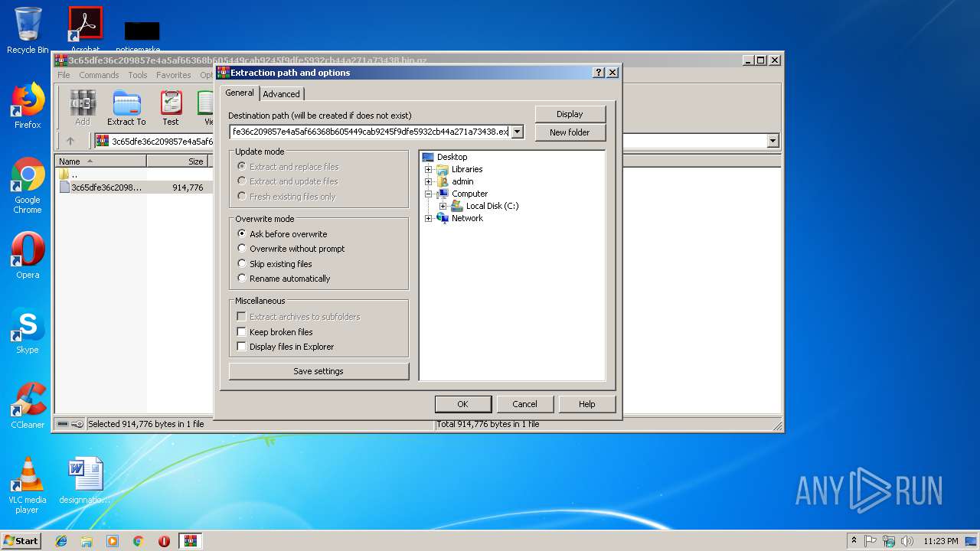
Task: Launch Opera from desktop
Action: tap(28, 256)
